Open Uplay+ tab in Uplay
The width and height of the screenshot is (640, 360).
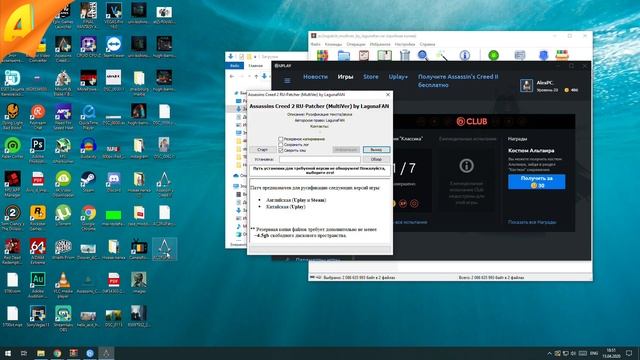coord(398,77)
